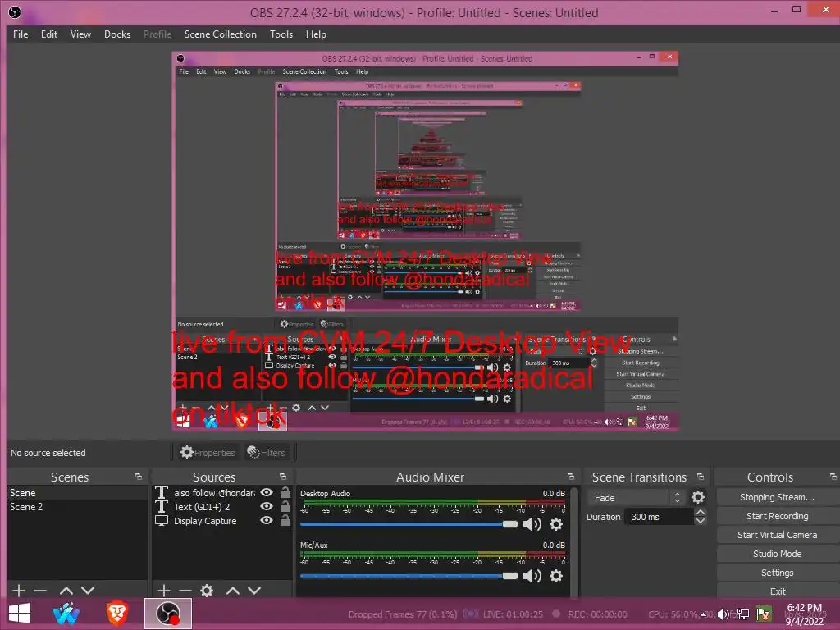Click Start Virtual Camera
Viewport: 840px width, 630px height.
pos(778,535)
